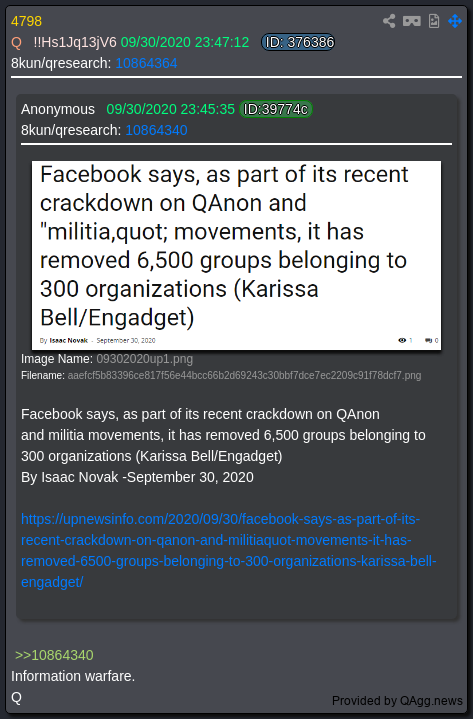Enlarge the Facebook crackdown headline image
The width and height of the screenshot is (473, 719).
pos(236,255)
